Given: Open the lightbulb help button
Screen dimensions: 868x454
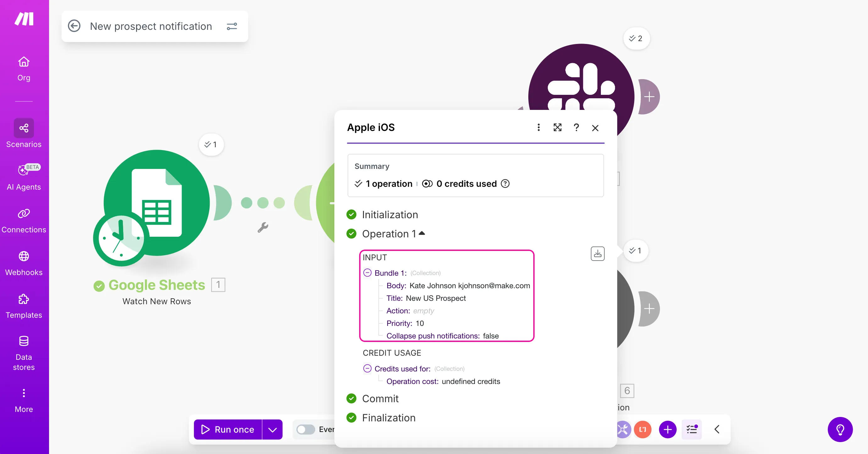Looking at the screenshot, I should [840, 430].
